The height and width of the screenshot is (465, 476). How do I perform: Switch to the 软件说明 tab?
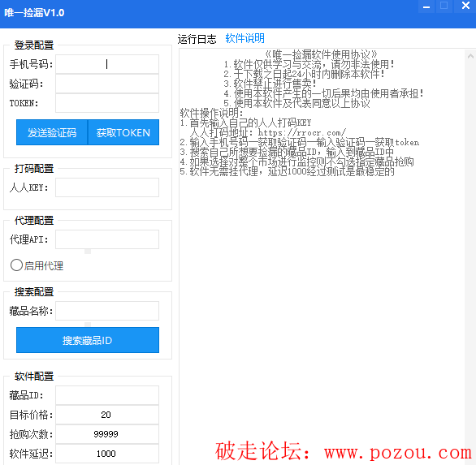(x=244, y=38)
